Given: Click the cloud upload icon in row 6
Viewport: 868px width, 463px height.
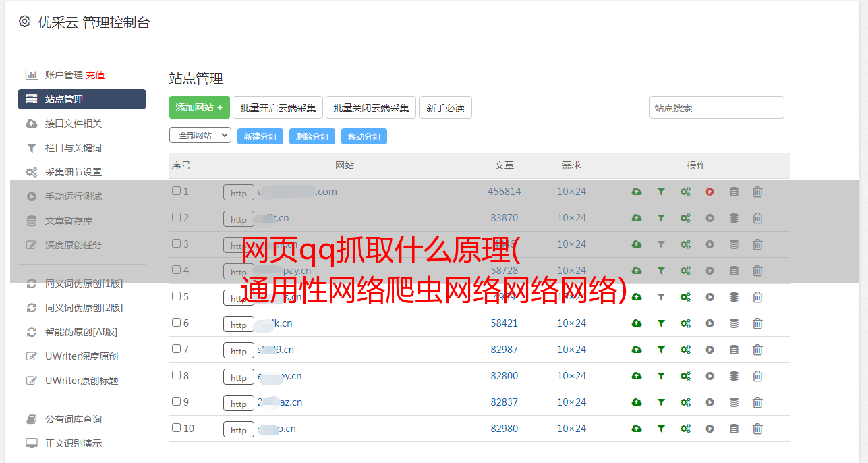Looking at the screenshot, I should pos(637,323).
